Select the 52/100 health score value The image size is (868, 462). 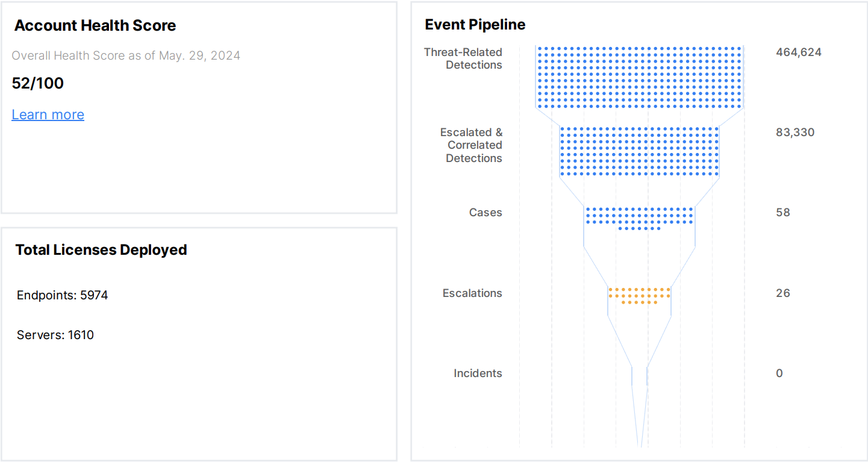tap(38, 83)
